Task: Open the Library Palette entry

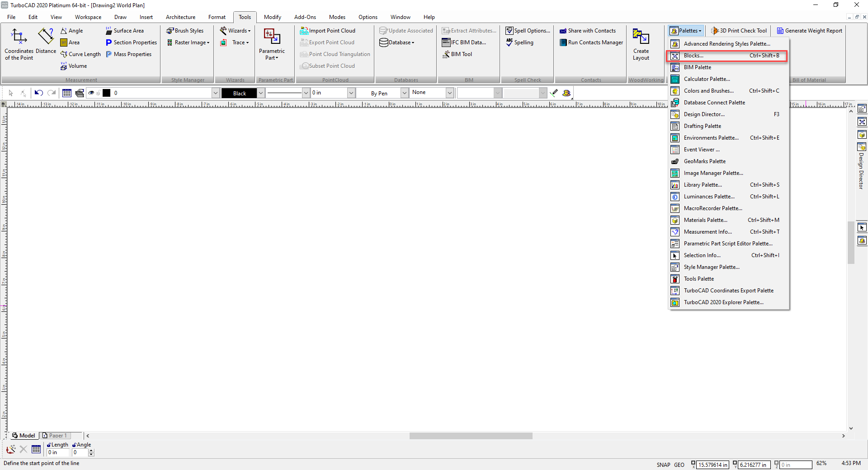Action: click(x=729, y=185)
